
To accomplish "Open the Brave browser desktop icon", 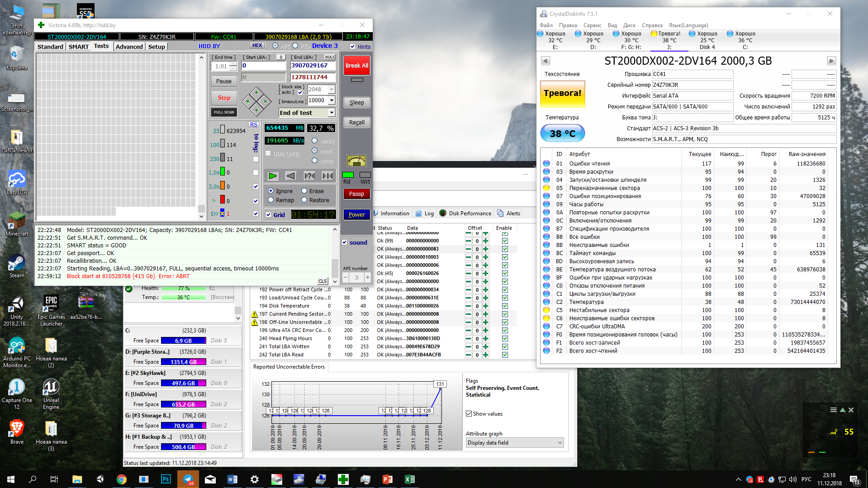I will point(17,432).
